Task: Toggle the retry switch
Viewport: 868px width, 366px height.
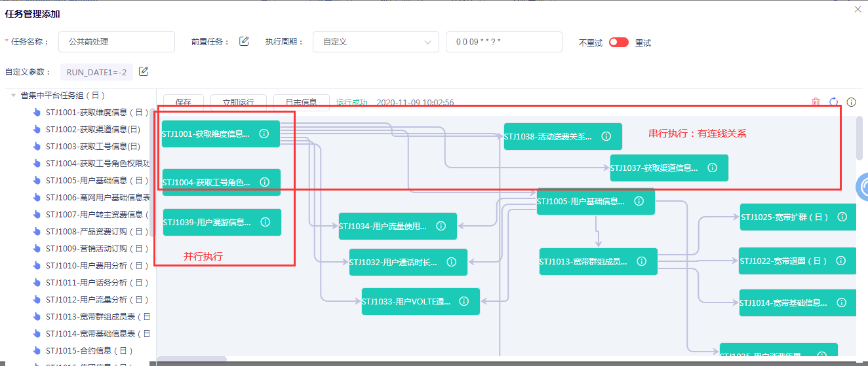Action: pos(618,42)
